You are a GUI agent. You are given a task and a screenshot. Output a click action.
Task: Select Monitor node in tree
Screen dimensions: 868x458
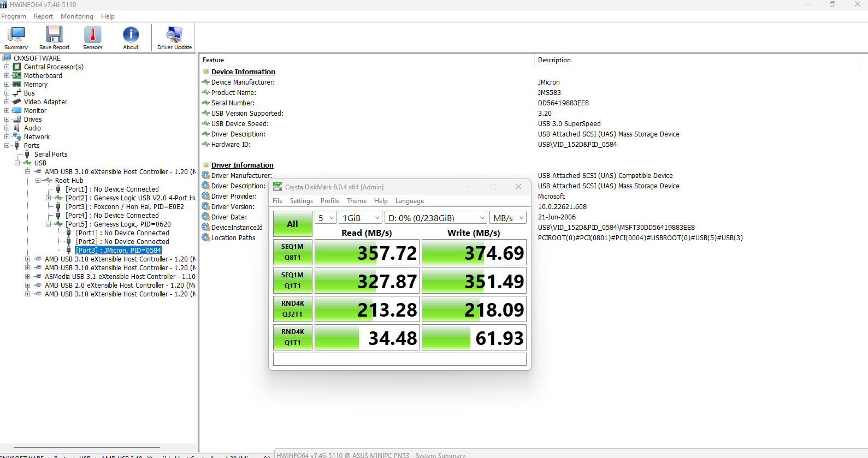coord(35,110)
